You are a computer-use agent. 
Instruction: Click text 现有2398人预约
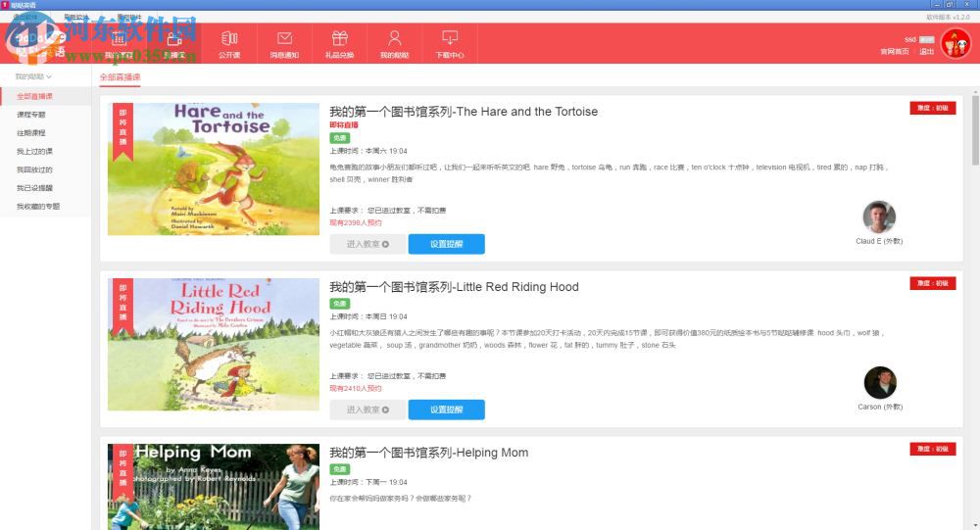click(356, 222)
